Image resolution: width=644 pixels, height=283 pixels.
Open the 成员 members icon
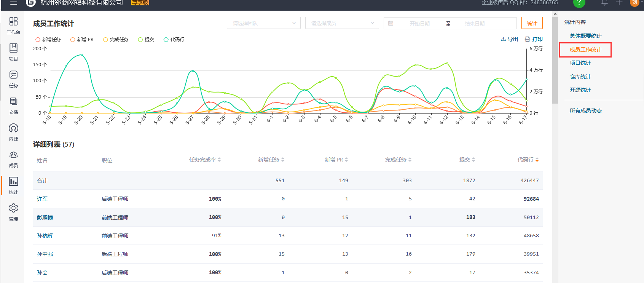click(x=13, y=155)
